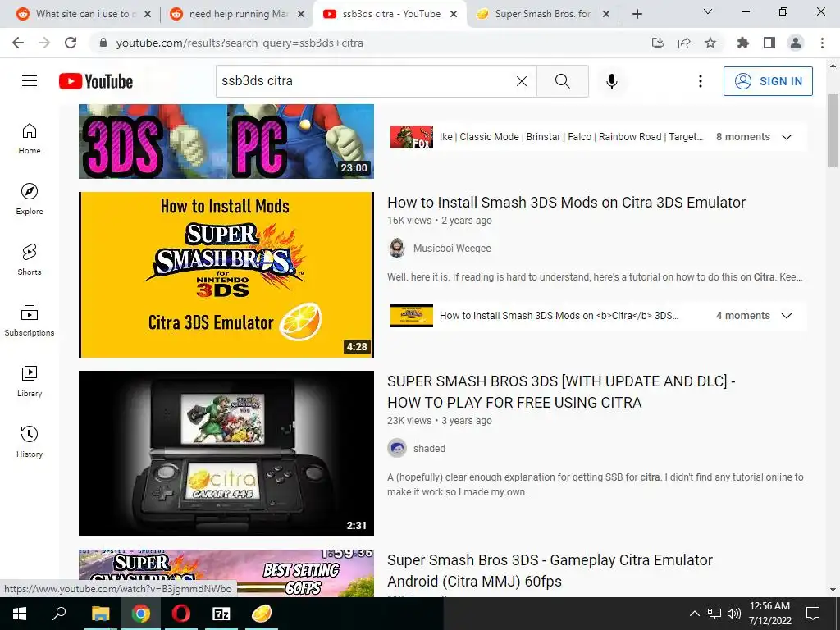The width and height of the screenshot is (840, 630).
Task: Open the Citra emulator taskbar icon
Action: click(x=262, y=614)
